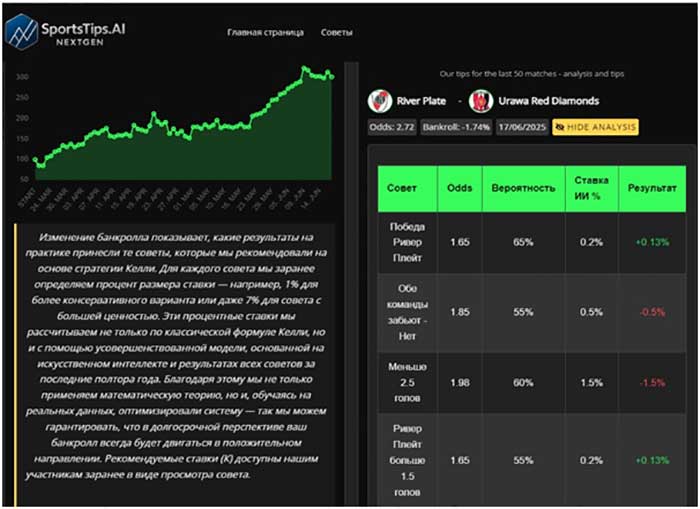
Task: Click the Odds column header
Action: [459, 188]
